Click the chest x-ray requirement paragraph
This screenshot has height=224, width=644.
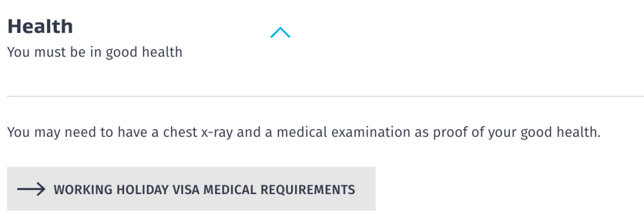coord(304,133)
